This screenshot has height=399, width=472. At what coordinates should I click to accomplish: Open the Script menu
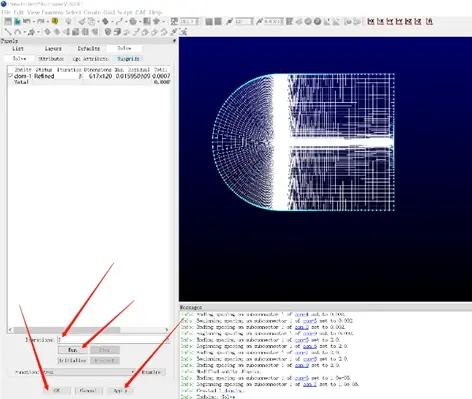125,12
